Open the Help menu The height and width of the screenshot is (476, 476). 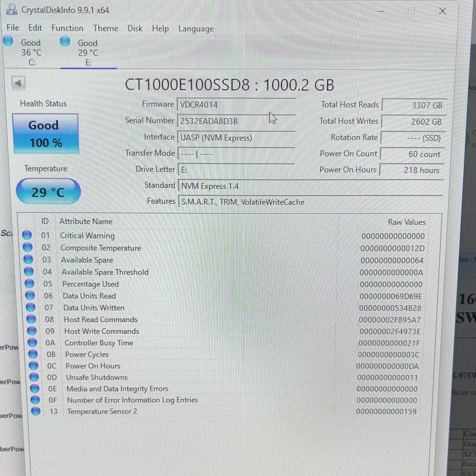(160, 29)
